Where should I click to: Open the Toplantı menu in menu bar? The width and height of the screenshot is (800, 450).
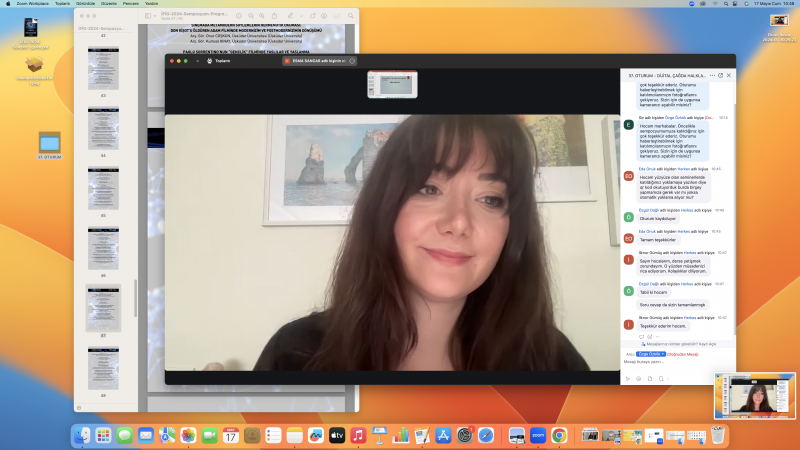(x=62, y=4)
